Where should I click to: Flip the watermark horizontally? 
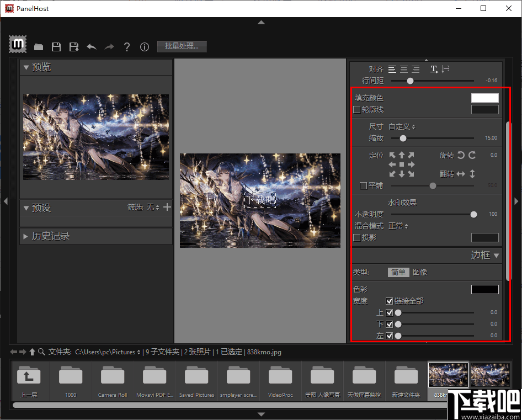(461, 173)
